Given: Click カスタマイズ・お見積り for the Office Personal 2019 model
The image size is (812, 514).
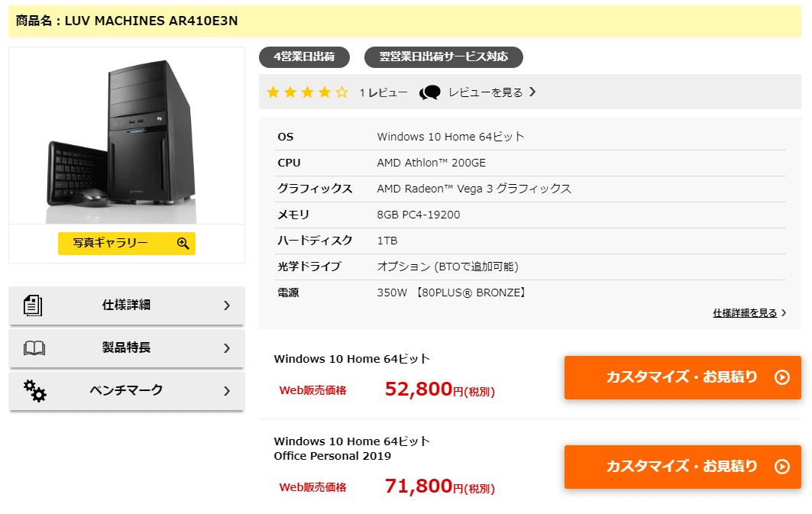Looking at the screenshot, I should 682,467.
